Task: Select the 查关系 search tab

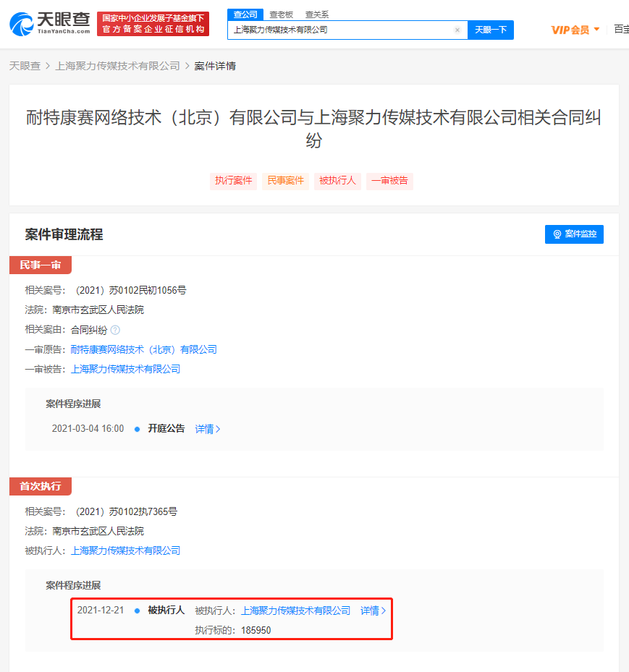Action: [317, 14]
